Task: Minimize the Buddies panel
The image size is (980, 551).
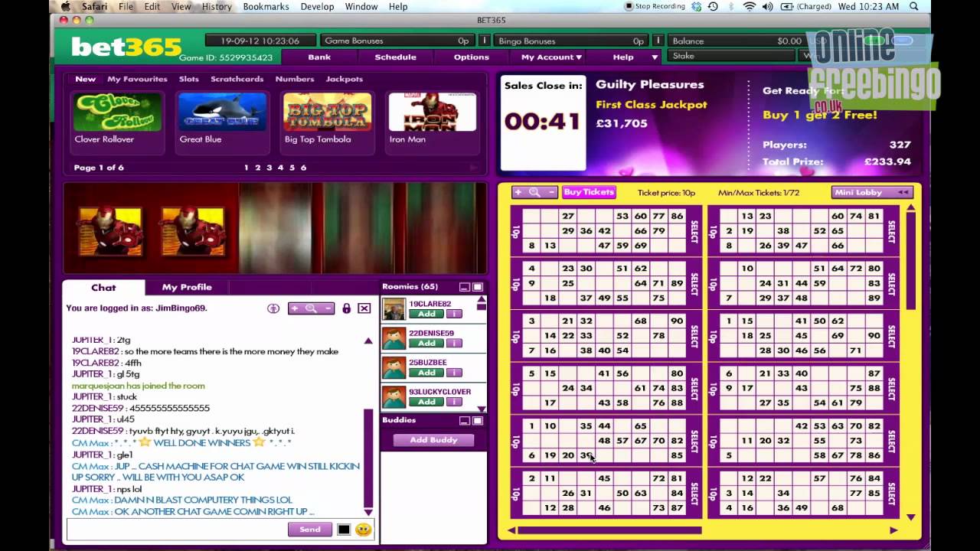Action: pyautogui.click(x=465, y=420)
